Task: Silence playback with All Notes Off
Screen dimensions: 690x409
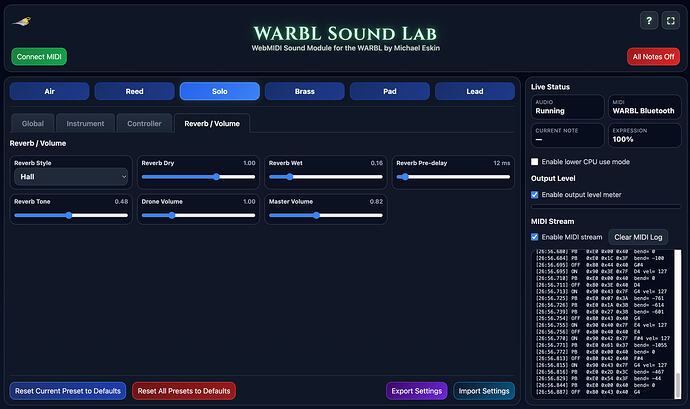Action: click(653, 57)
